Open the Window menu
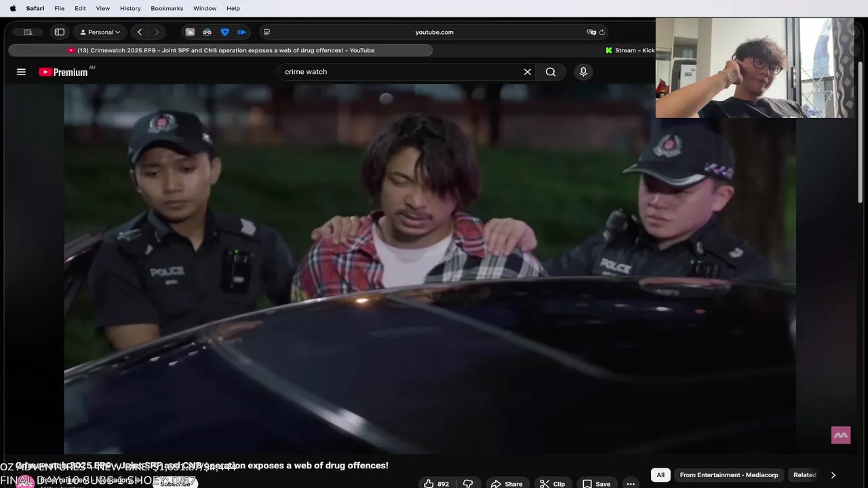 pyautogui.click(x=205, y=8)
